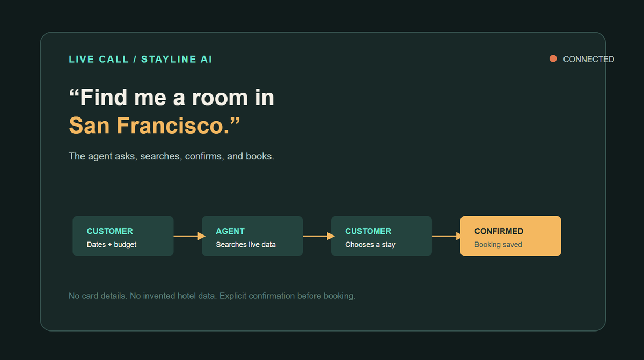Click the orange CONNECTED status dot
The image size is (644, 360).
click(553, 59)
